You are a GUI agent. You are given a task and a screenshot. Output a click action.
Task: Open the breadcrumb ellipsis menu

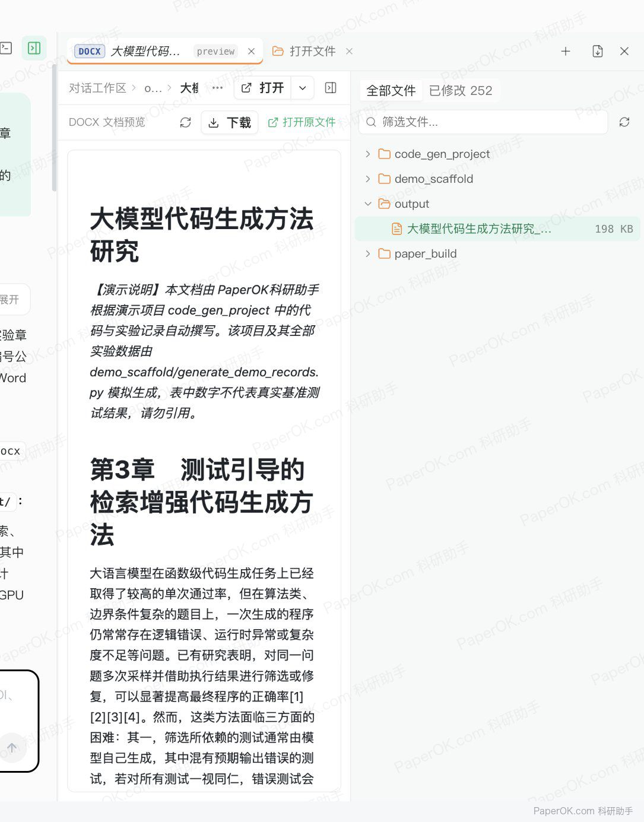click(x=218, y=88)
